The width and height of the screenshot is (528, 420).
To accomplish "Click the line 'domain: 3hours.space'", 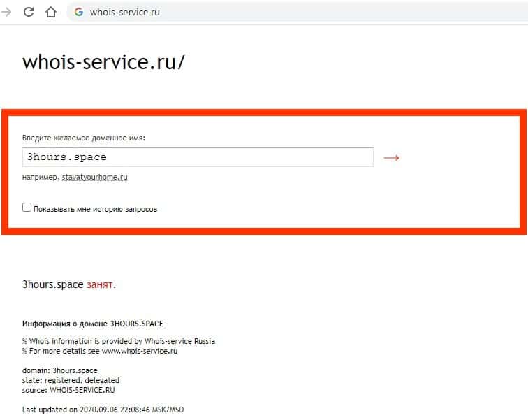I will pyautogui.click(x=59, y=370).
